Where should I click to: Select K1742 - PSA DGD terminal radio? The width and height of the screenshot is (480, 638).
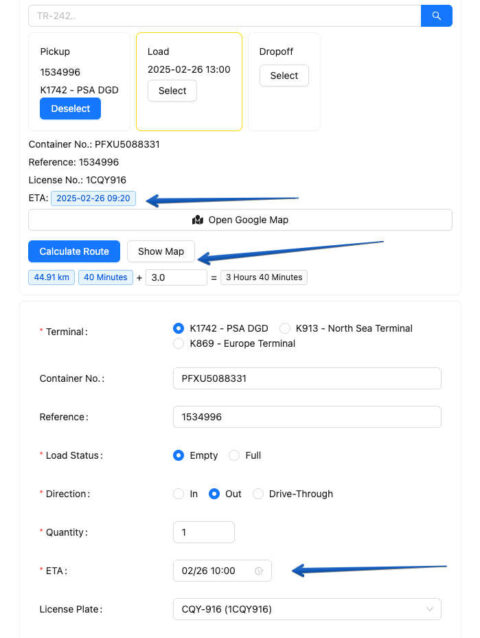point(178,328)
